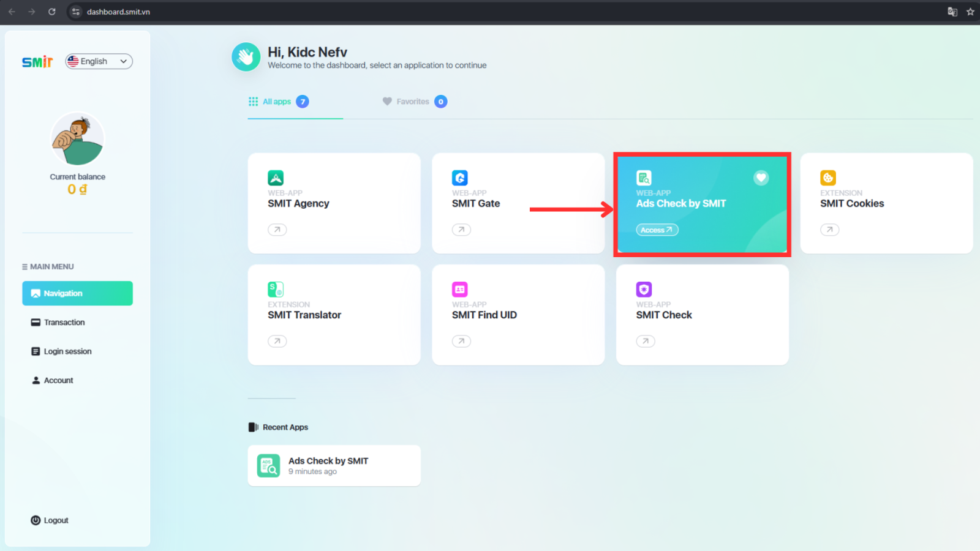This screenshot has height=551, width=980.
Task: Open the Account menu item
Action: [58, 380]
